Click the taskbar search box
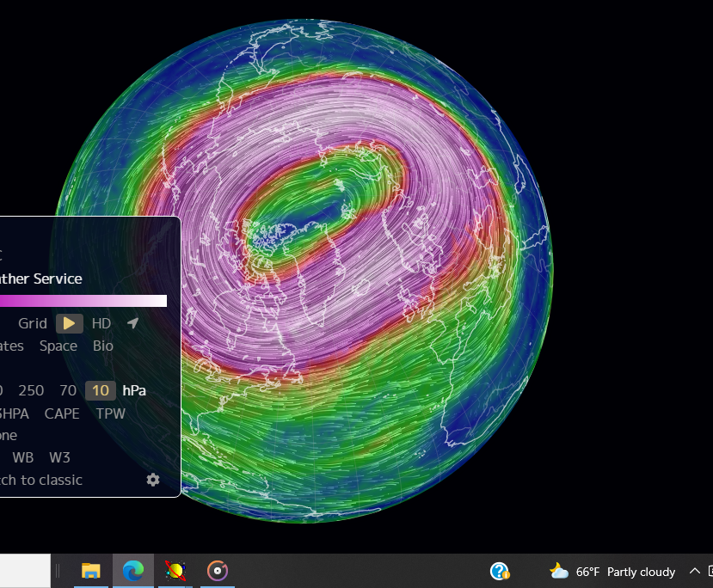Screen dimensions: 713x588 click(25, 571)
